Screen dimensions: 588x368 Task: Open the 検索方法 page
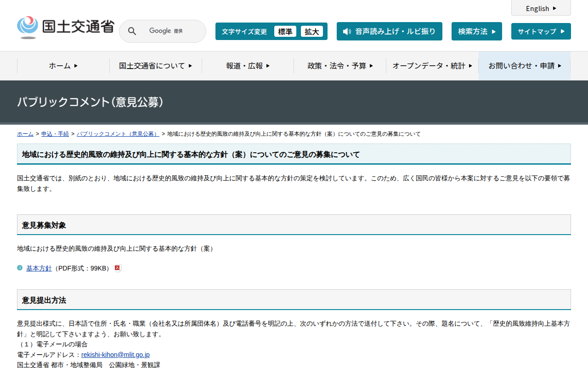point(476,31)
